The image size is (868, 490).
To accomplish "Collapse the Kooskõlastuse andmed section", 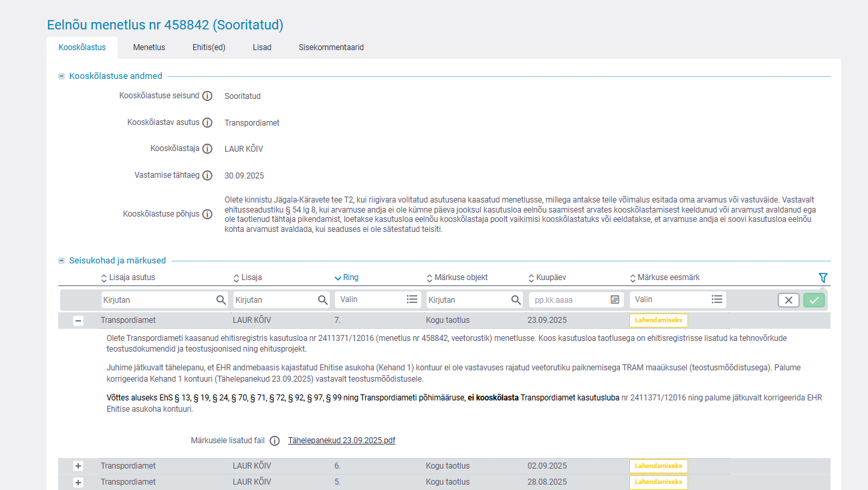I will coord(62,76).
